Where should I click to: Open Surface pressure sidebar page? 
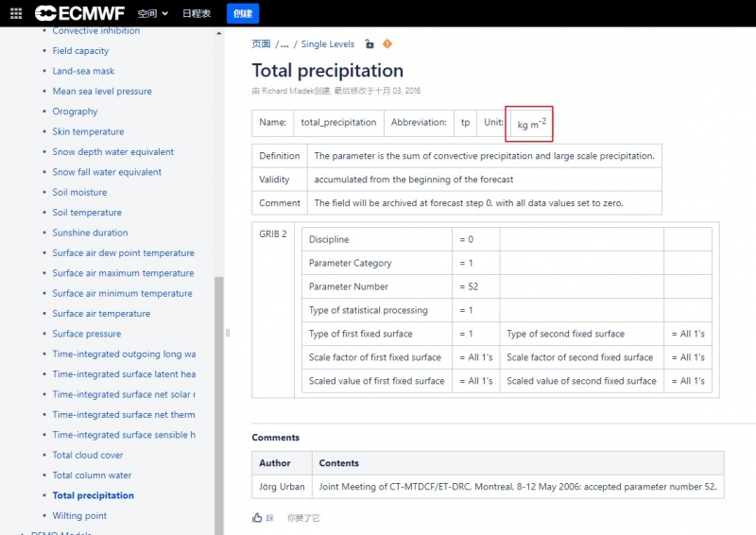pyautogui.click(x=87, y=334)
